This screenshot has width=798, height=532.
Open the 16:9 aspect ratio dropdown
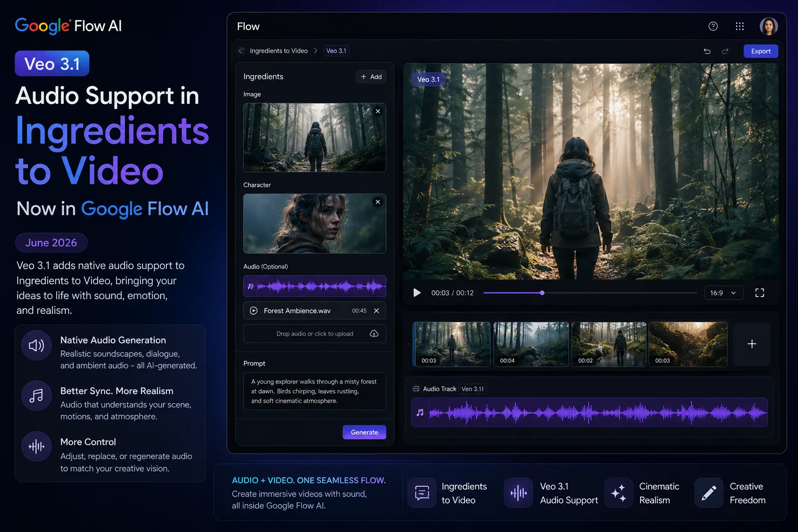(724, 293)
